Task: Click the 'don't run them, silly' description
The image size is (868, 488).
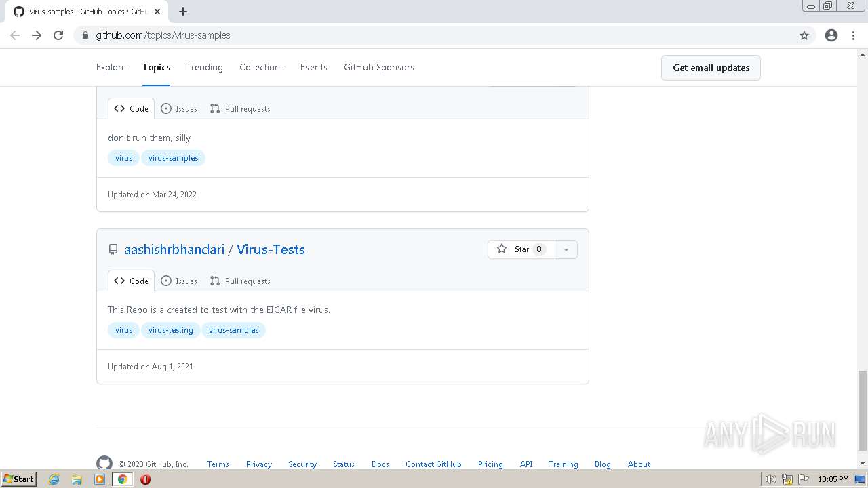Action: pos(149,138)
